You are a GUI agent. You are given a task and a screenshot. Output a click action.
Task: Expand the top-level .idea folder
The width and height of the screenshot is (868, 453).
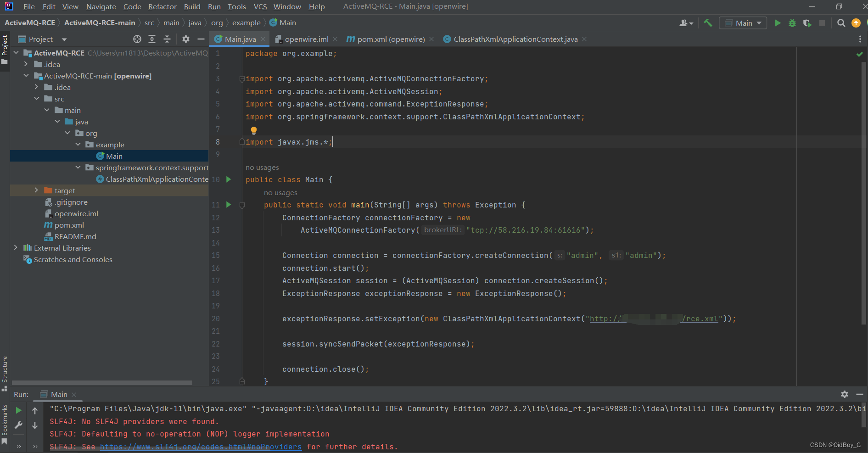point(26,64)
